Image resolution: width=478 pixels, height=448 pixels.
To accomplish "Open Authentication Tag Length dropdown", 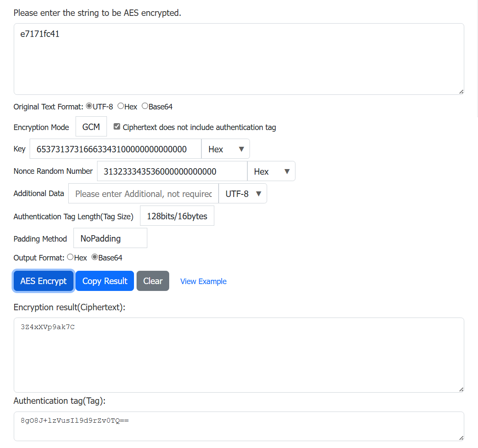I will click(177, 216).
